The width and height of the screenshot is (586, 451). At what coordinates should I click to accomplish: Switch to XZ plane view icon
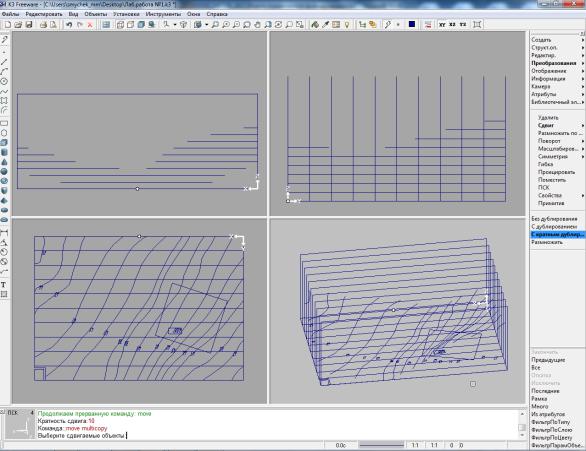(x=453, y=25)
